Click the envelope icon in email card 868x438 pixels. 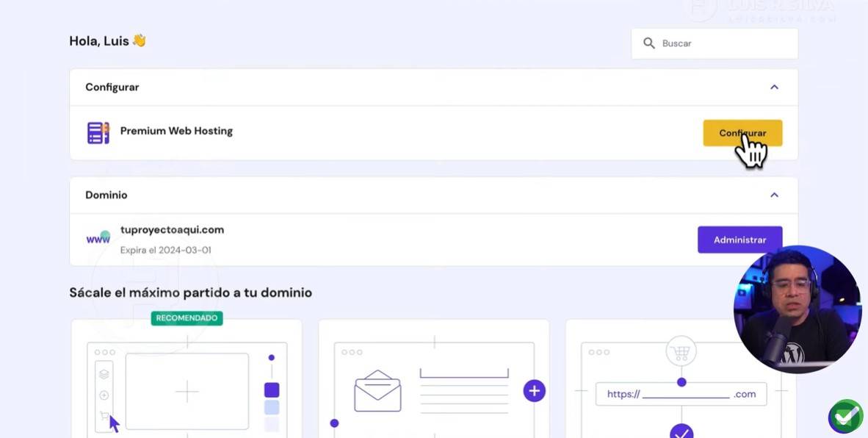point(377,391)
